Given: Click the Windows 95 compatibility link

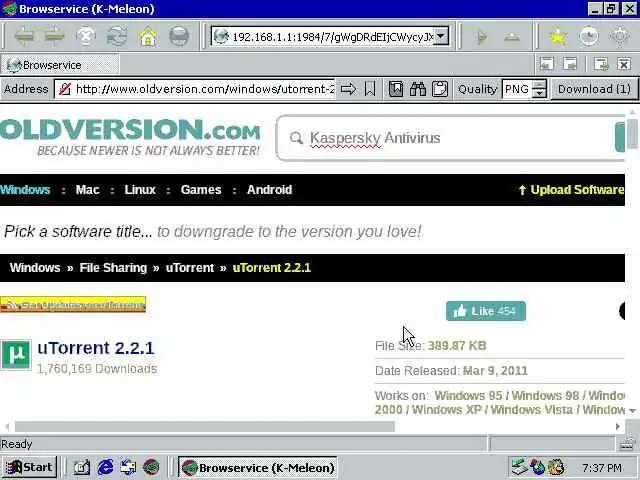Looking at the screenshot, I should point(468,396).
